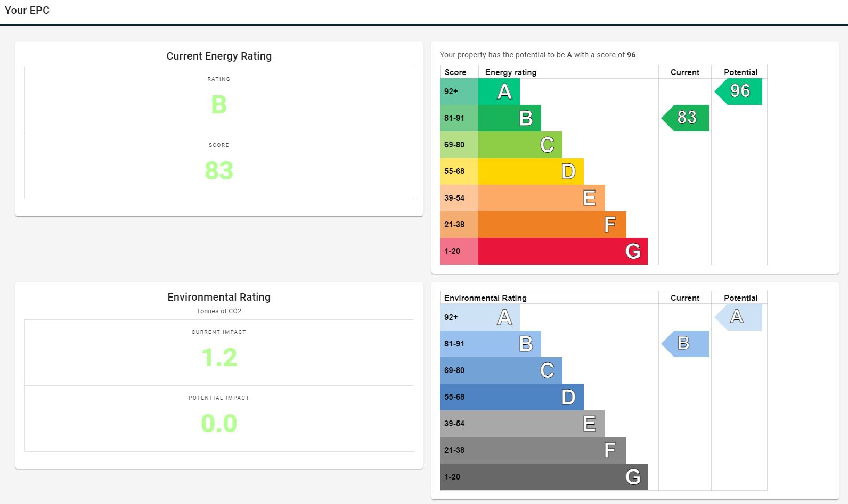848x504 pixels.
Task: Click the blue D environmental rating bar
Action: (x=531, y=397)
